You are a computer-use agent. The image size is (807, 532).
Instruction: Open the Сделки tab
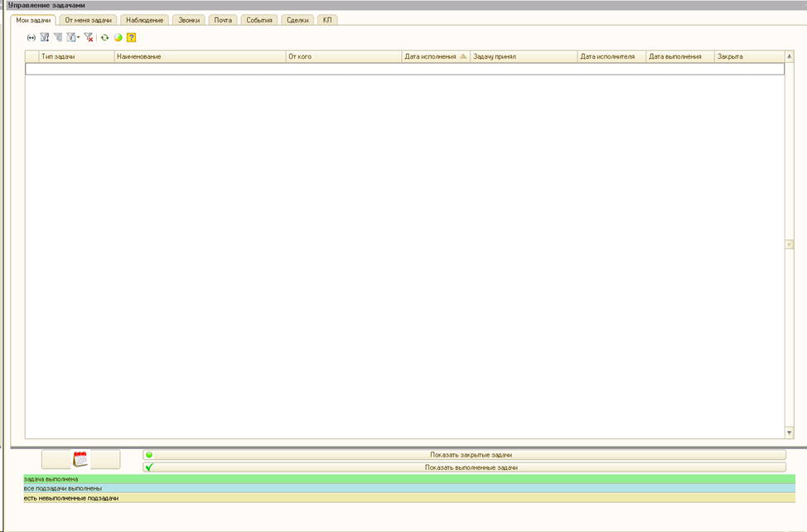[297, 20]
